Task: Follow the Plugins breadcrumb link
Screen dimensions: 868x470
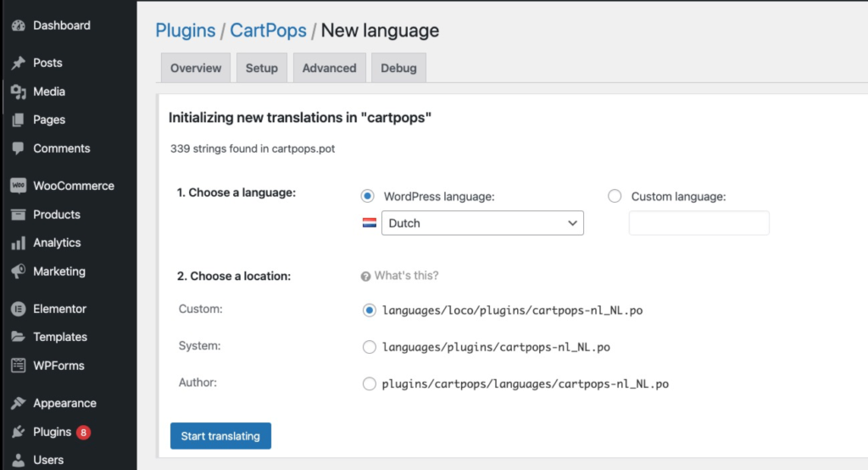Action: [186, 31]
